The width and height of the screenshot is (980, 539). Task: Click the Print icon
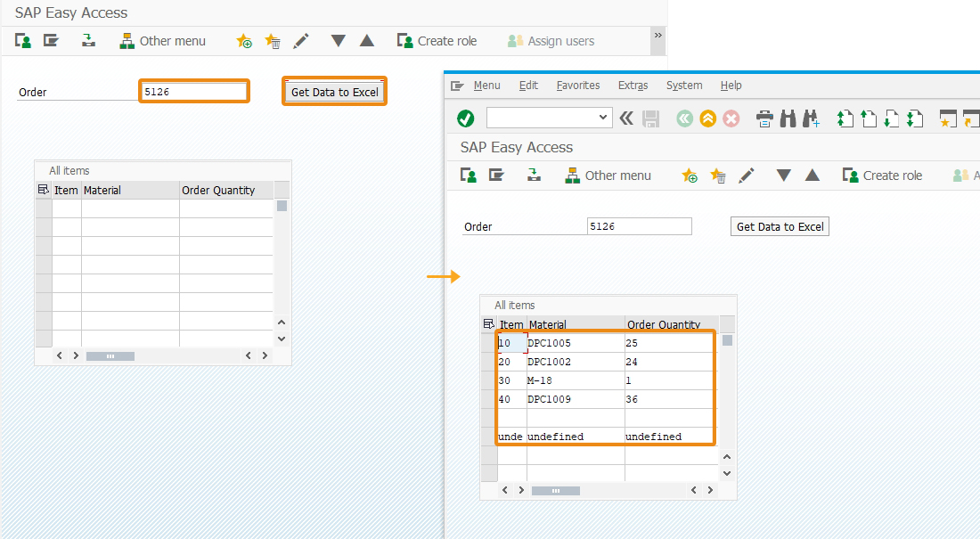point(764,118)
